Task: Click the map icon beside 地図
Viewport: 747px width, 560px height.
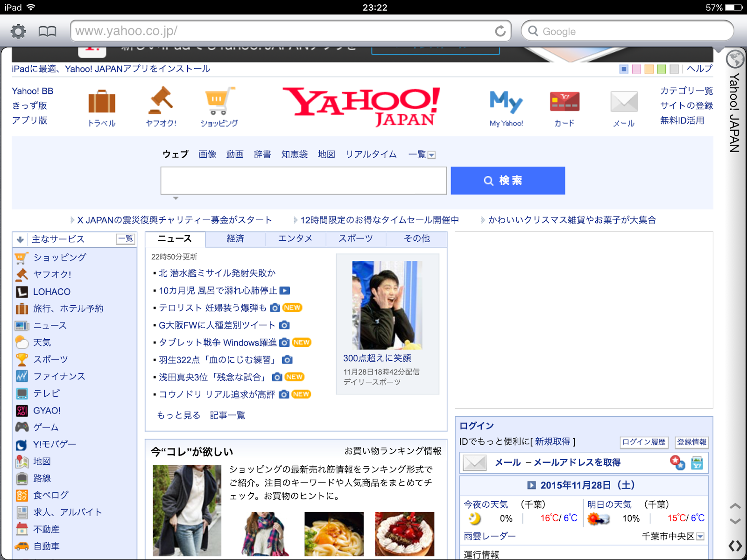Action: 22,462
